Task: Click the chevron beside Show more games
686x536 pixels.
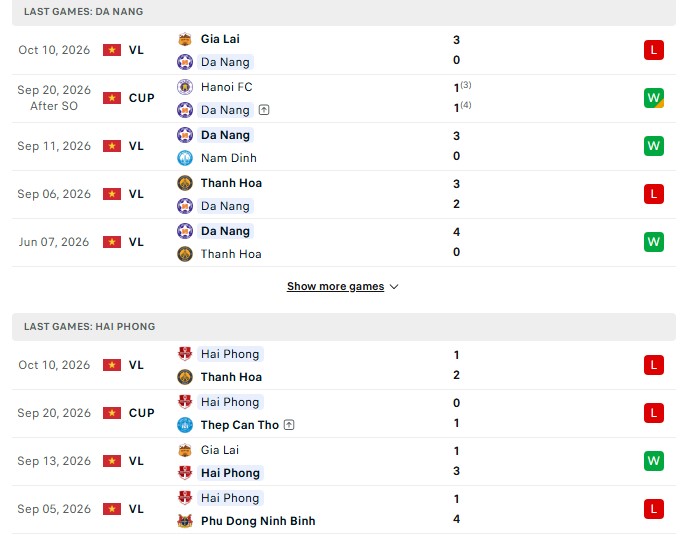Action: (394, 287)
